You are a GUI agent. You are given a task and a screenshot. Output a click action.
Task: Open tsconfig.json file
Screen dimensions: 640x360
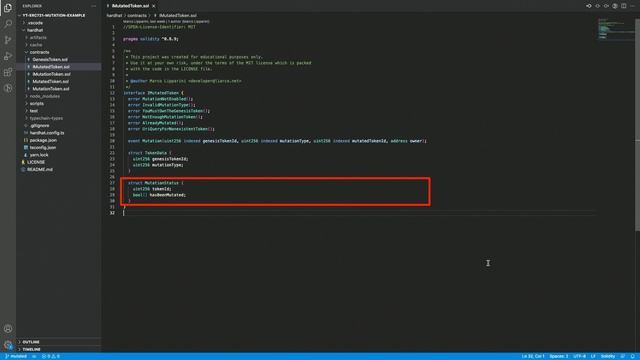tap(43, 148)
